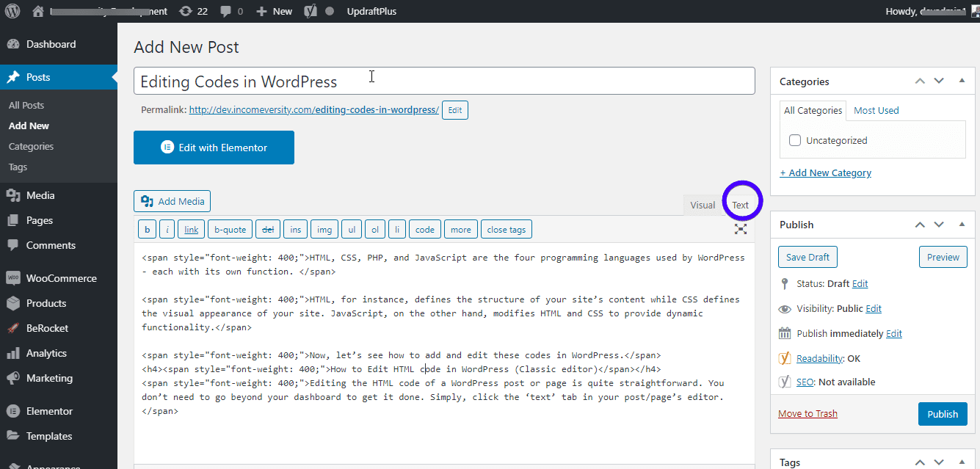The height and width of the screenshot is (469, 980).
Task: Click the close tags button
Action: (507, 230)
